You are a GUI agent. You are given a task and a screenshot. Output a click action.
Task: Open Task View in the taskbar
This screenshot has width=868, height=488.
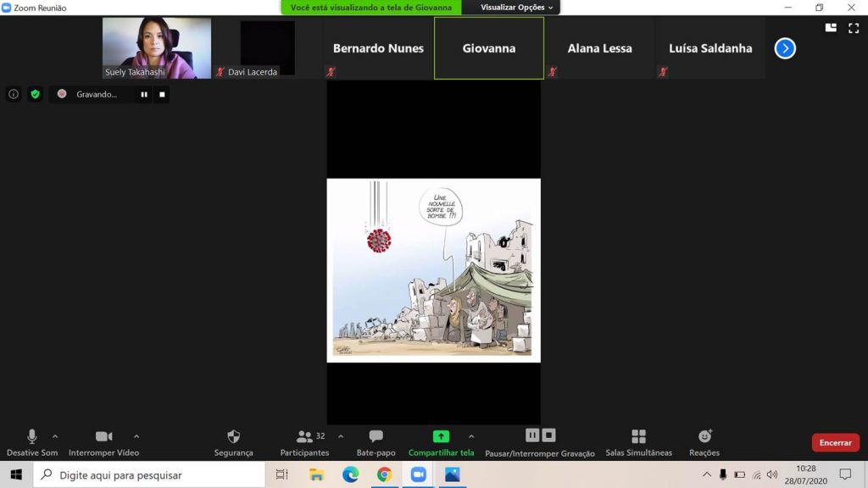[282, 474]
